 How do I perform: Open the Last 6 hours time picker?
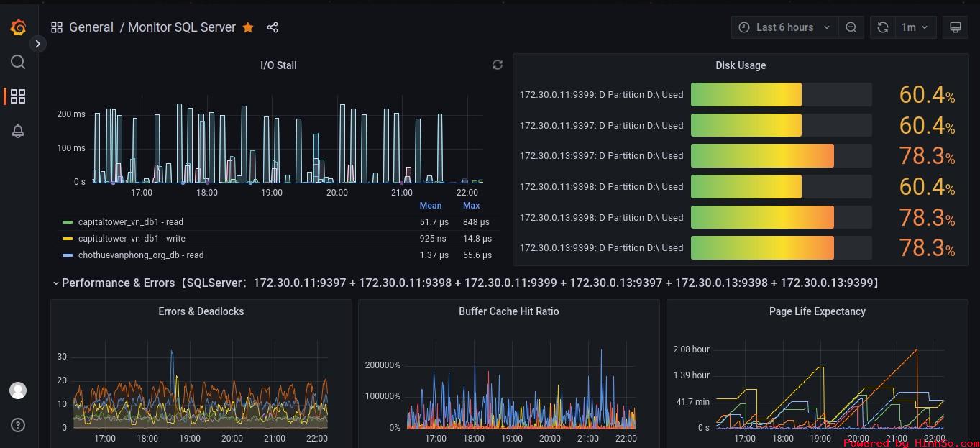[x=784, y=27]
